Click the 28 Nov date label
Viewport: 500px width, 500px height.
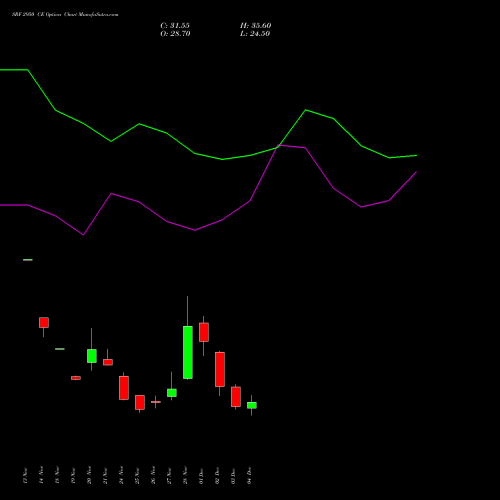[x=185, y=476]
